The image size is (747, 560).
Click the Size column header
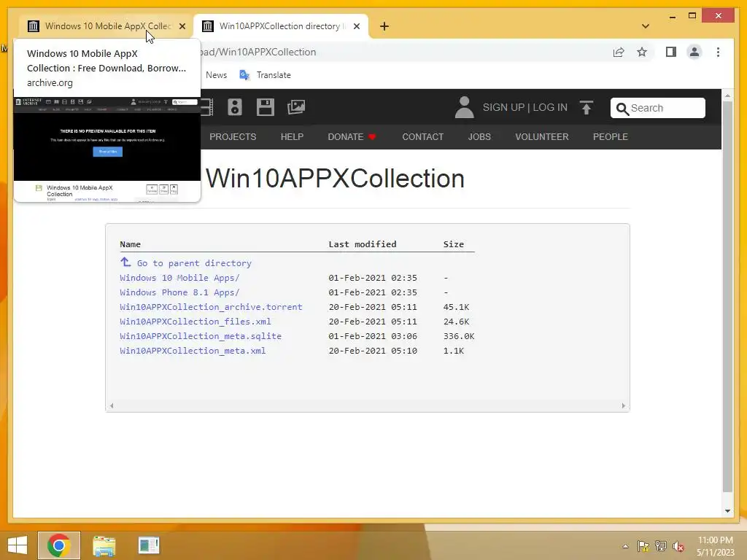coord(453,244)
